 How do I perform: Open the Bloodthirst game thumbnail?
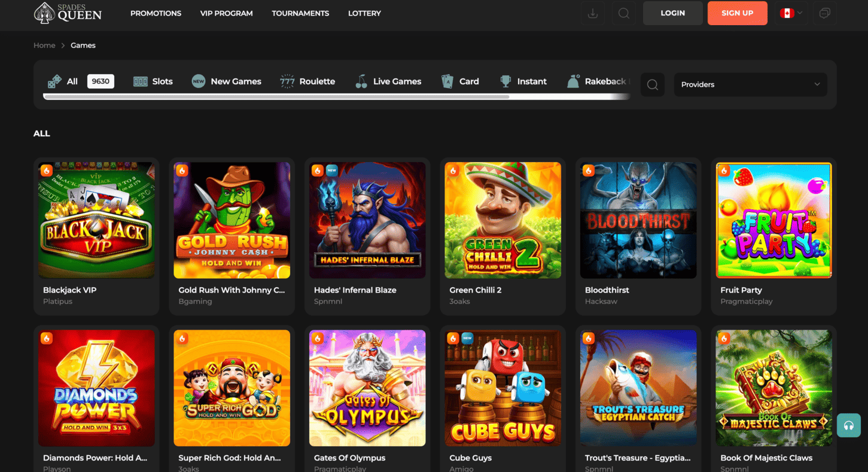coord(638,220)
